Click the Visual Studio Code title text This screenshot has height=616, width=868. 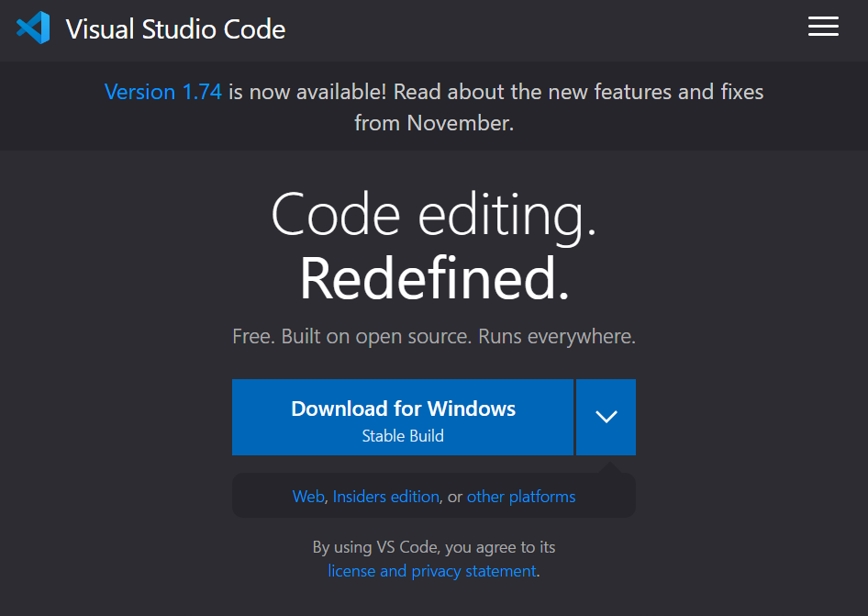pos(175,28)
